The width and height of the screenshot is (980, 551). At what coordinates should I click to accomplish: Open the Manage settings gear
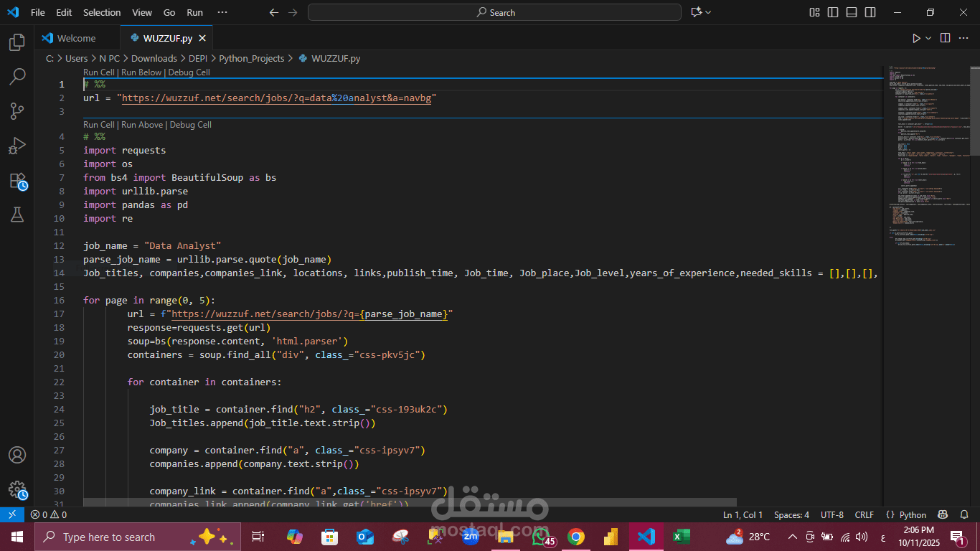pyautogui.click(x=17, y=490)
